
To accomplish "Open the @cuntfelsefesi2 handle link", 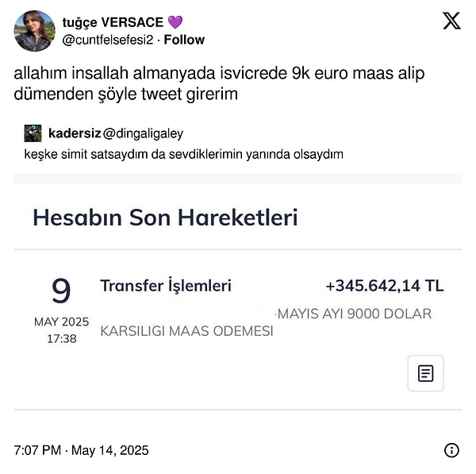I will coord(107,40).
